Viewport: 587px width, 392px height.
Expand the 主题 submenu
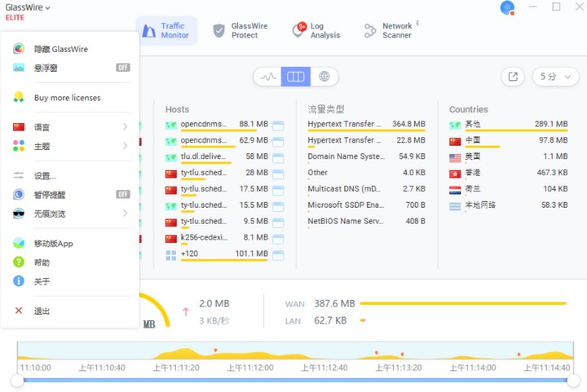tap(69, 146)
